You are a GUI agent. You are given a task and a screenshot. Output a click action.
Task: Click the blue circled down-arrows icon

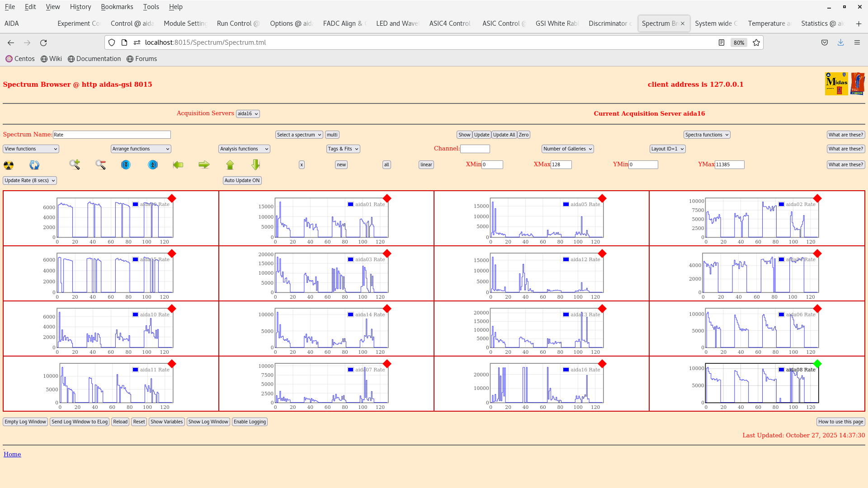[x=126, y=164]
